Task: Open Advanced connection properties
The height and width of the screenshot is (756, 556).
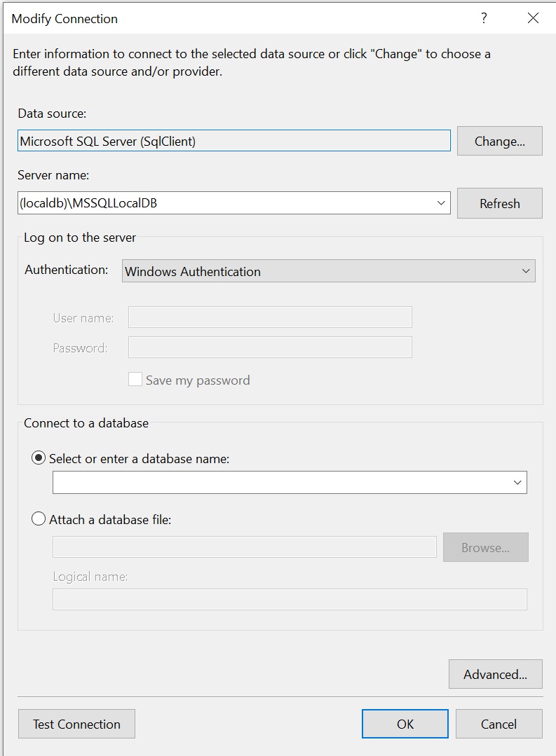Action: pyautogui.click(x=495, y=674)
